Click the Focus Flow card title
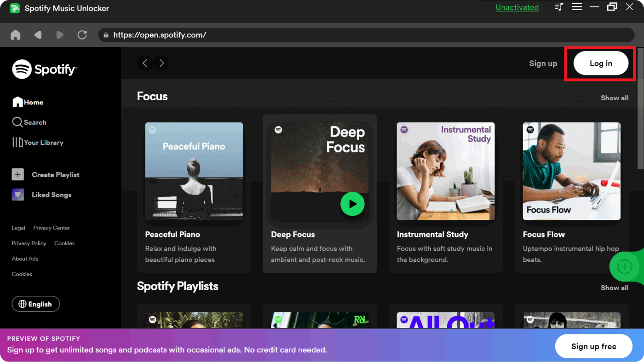The image size is (644, 362). click(x=544, y=235)
